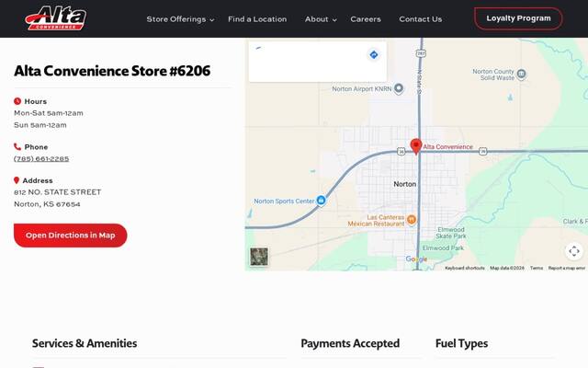
Task: Click the Map data ©2026 notice
Action: click(x=507, y=268)
